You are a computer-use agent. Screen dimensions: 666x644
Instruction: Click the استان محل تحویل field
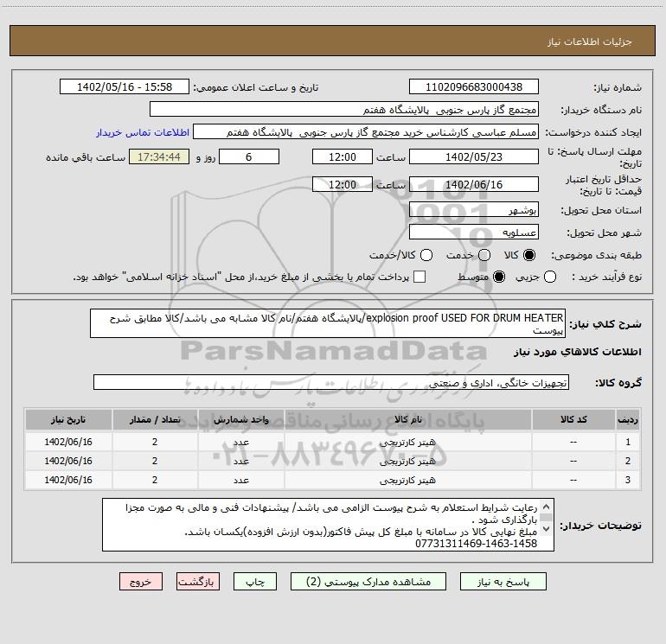click(474, 210)
